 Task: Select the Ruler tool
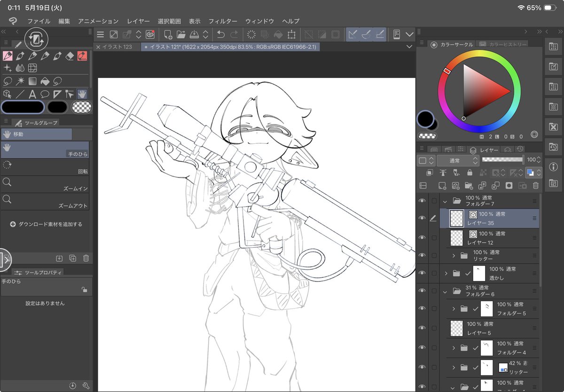coord(57,94)
